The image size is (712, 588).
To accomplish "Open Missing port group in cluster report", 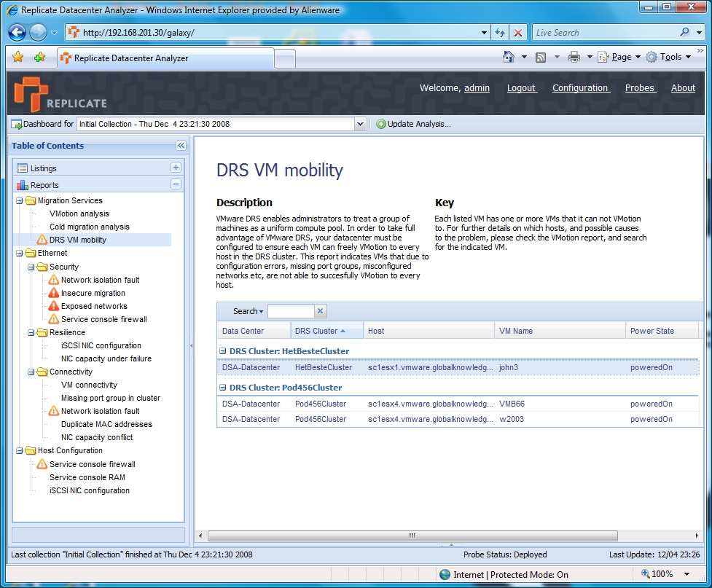I will point(111,398).
